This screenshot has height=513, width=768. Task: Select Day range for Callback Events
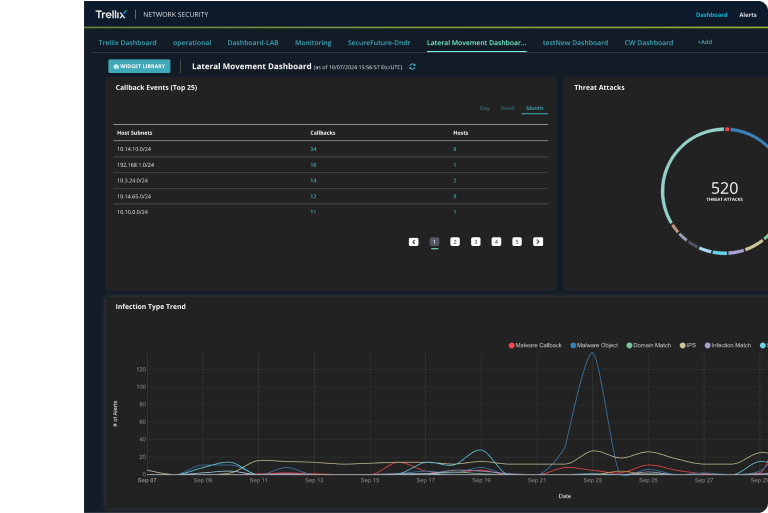pyautogui.click(x=484, y=108)
